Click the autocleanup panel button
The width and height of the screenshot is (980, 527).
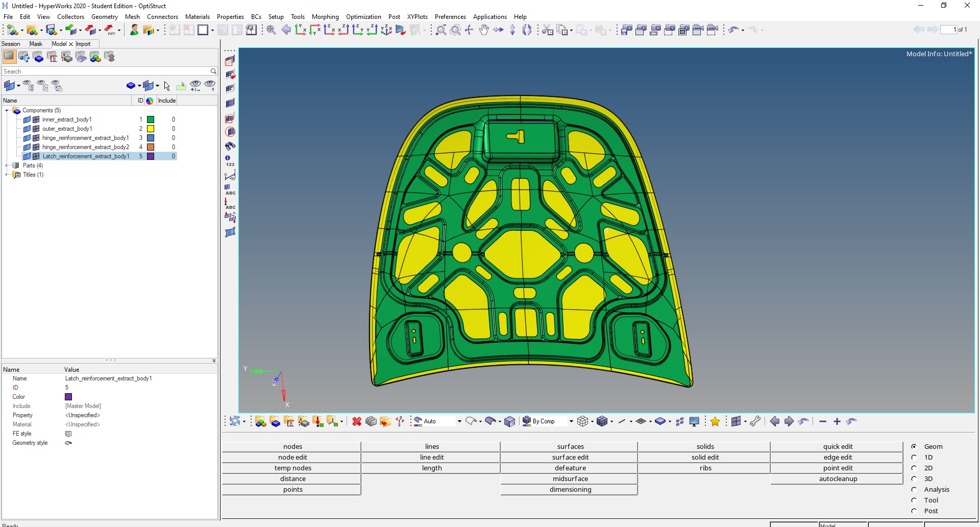[838, 478]
